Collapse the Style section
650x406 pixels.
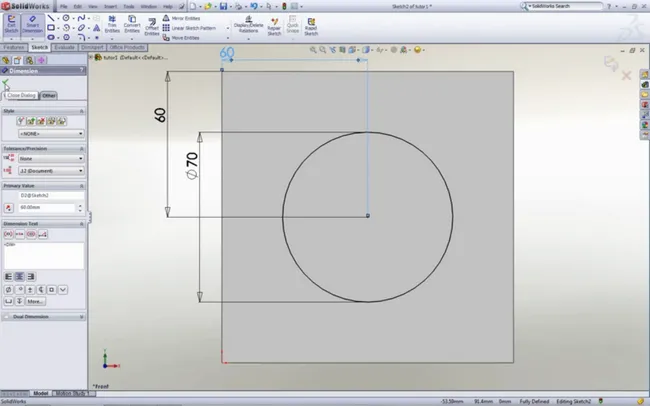point(81,111)
